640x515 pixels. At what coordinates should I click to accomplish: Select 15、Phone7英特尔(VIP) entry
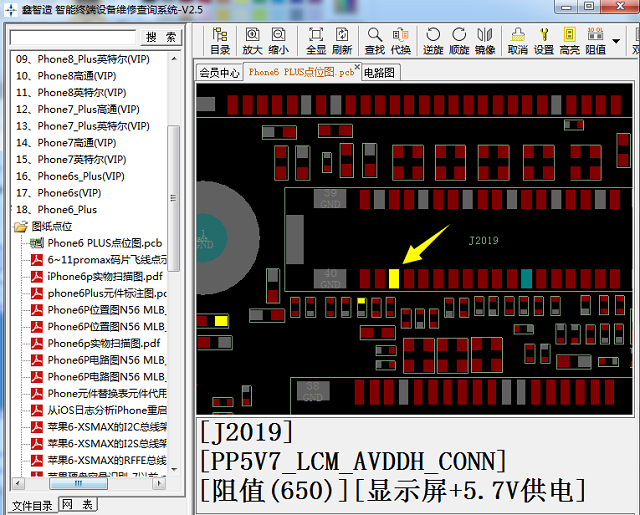(71, 160)
